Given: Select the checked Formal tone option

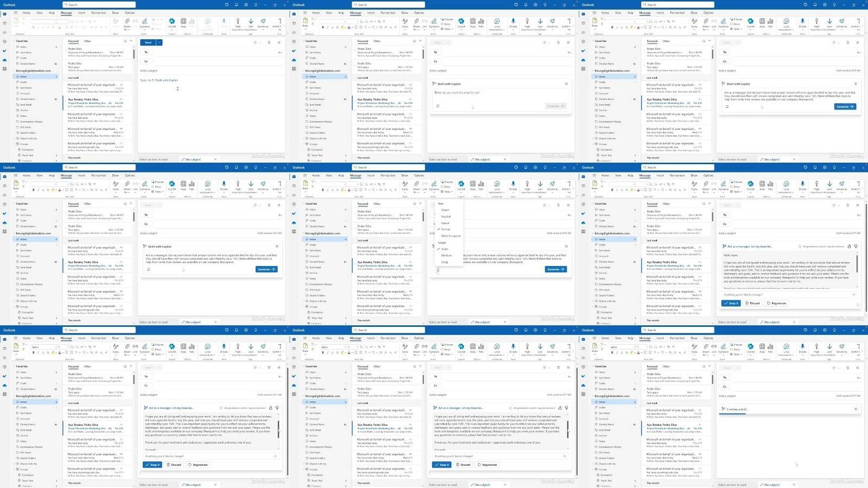Looking at the screenshot, I should [x=446, y=229].
